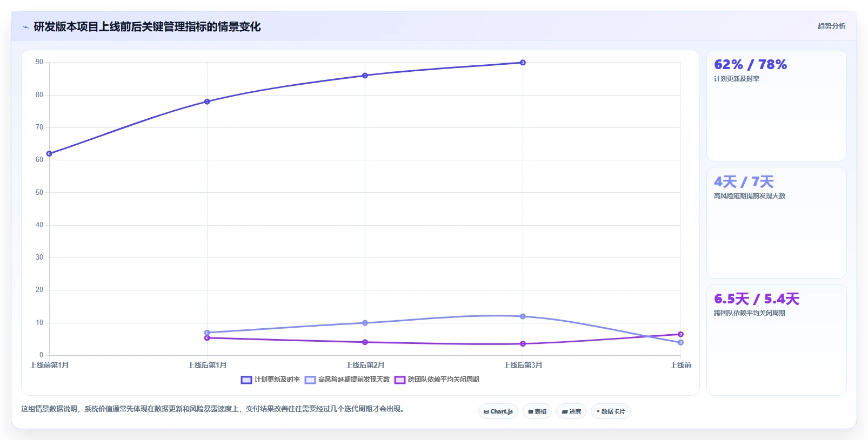Screen dimensions: 868x440
Task: Click the x-axis label 上线后第3月
Action: pos(523,365)
